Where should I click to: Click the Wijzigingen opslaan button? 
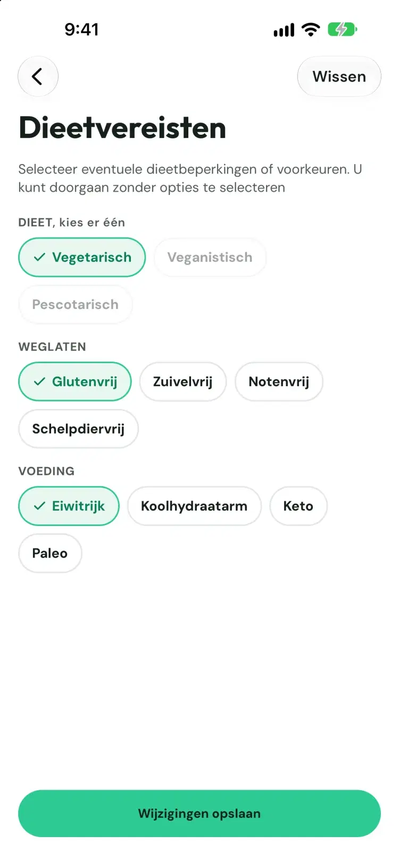coord(199,814)
